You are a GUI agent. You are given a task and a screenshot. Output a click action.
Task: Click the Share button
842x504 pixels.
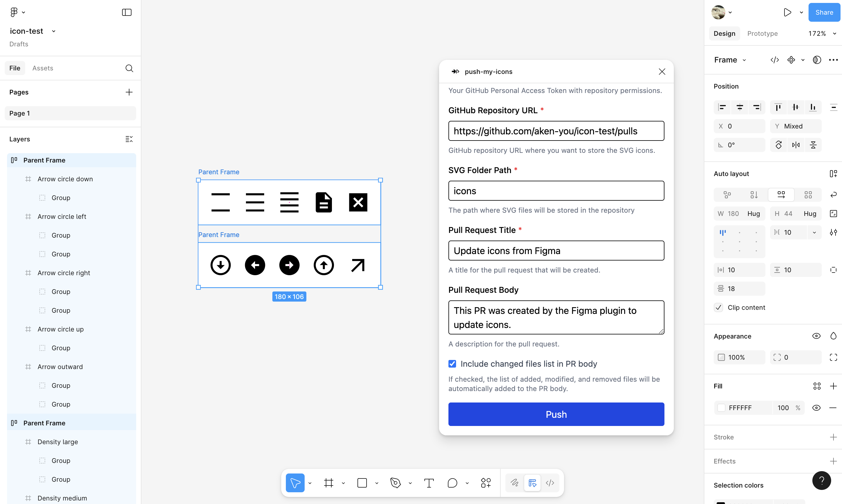[x=824, y=12]
